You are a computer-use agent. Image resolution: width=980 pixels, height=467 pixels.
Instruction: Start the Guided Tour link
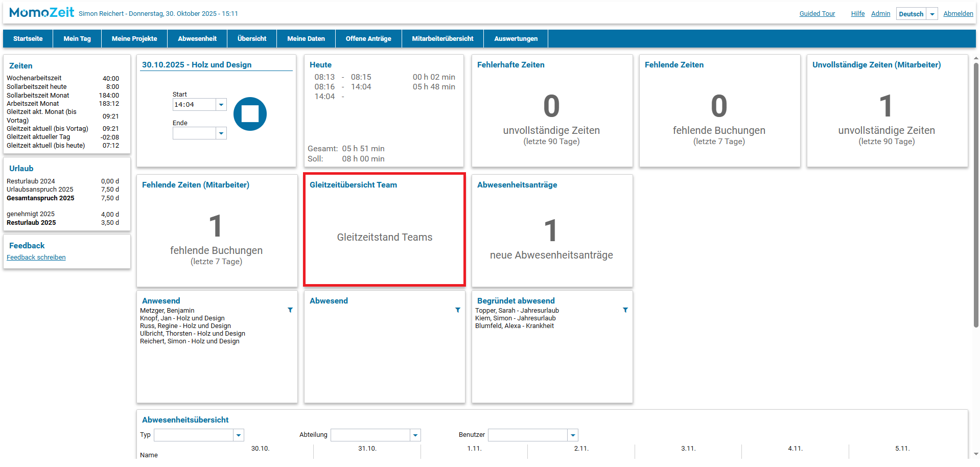pos(817,14)
